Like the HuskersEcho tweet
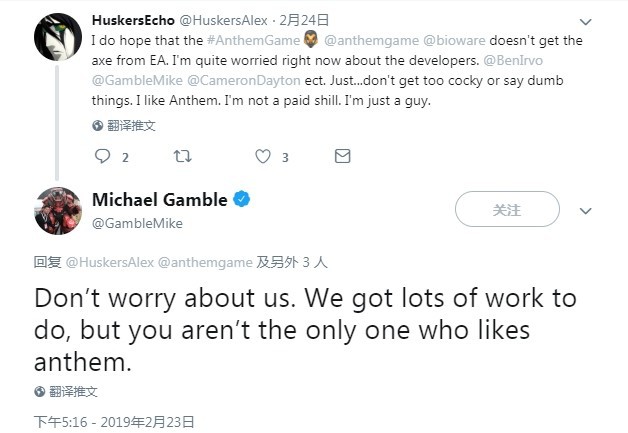Image resolution: width=628 pixels, height=433 pixels. coord(263,157)
